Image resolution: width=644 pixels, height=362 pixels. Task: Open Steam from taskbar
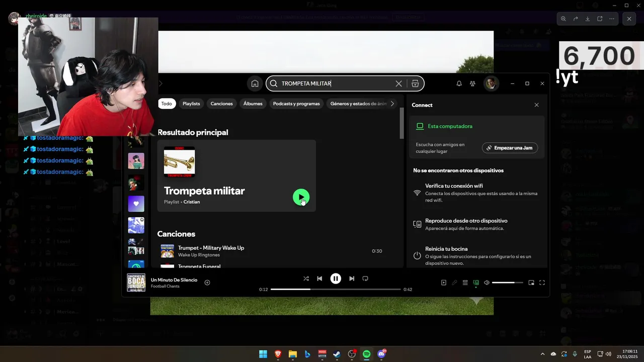click(337, 354)
